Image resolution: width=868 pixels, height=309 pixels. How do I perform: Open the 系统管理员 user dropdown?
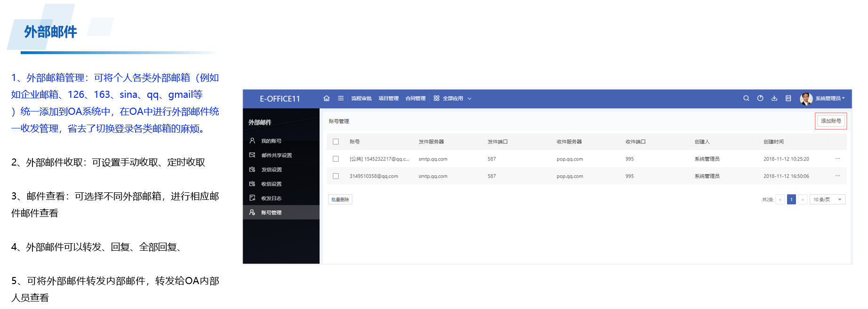[x=830, y=98]
